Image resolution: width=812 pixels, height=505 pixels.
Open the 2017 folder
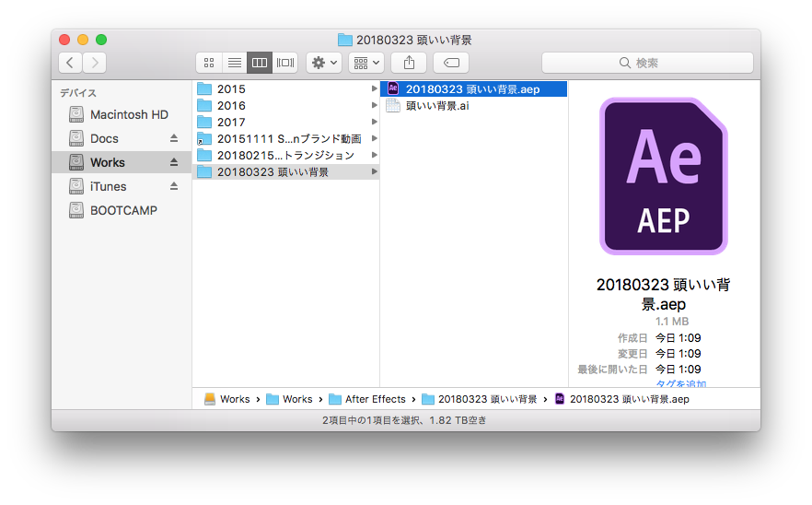(285, 123)
